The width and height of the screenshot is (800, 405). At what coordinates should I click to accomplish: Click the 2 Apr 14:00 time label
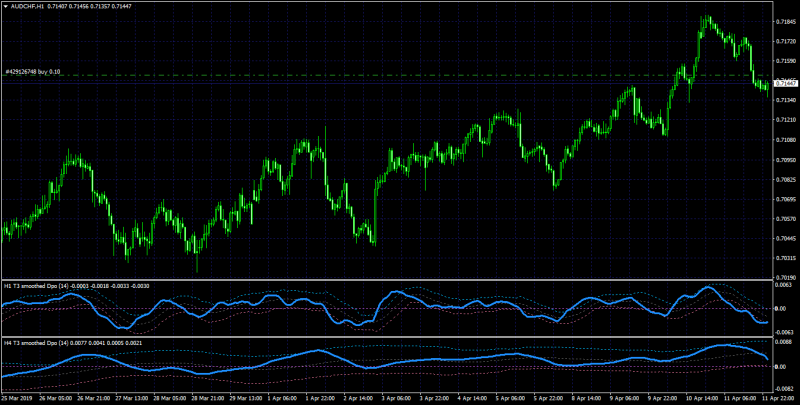[357, 397]
